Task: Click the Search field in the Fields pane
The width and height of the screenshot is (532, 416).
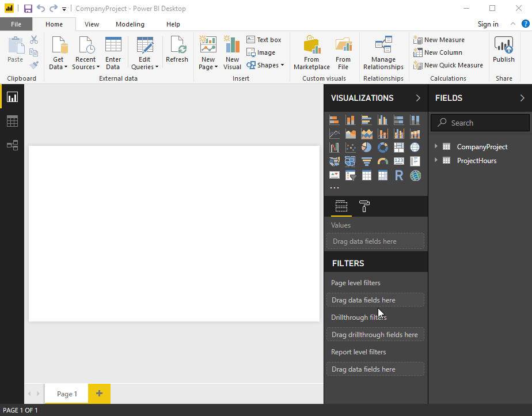Action: [480, 122]
